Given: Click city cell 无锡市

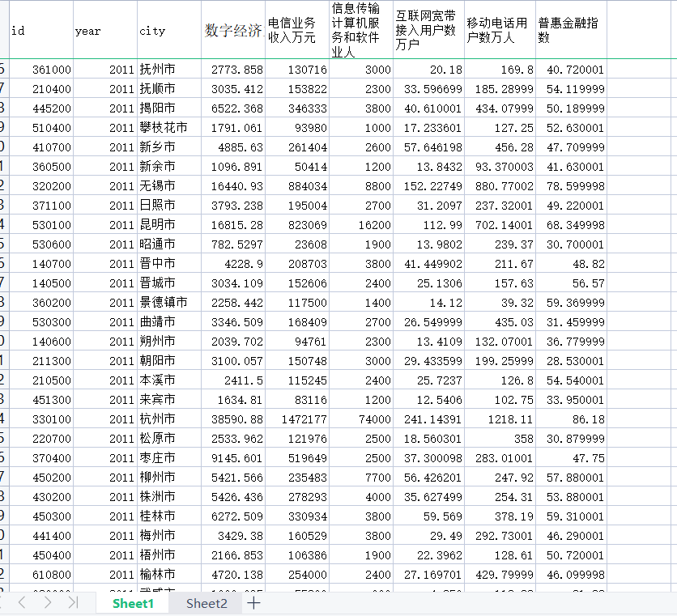Looking at the screenshot, I should pyautogui.click(x=169, y=185).
